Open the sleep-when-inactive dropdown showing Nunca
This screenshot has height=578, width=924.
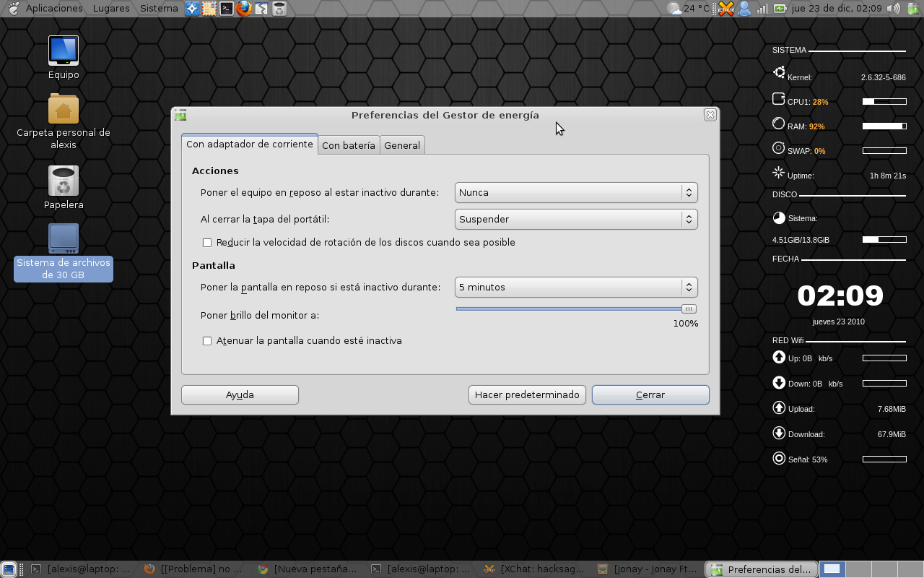coord(576,192)
